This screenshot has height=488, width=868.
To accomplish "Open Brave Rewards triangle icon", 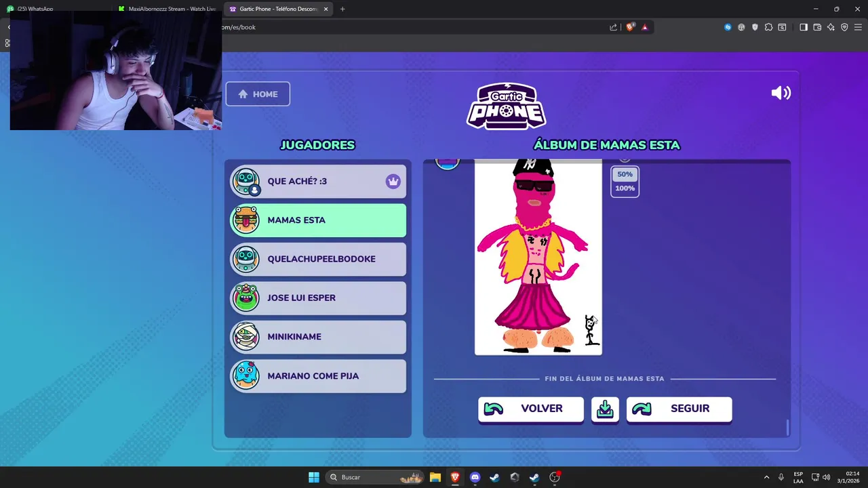I will [x=645, y=27].
